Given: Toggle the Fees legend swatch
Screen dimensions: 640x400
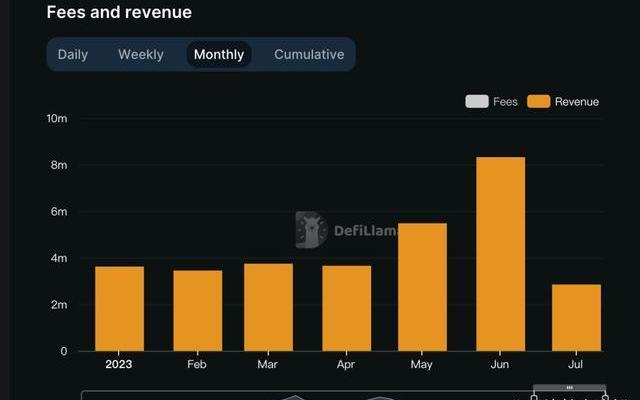Looking at the screenshot, I should [x=477, y=101].
